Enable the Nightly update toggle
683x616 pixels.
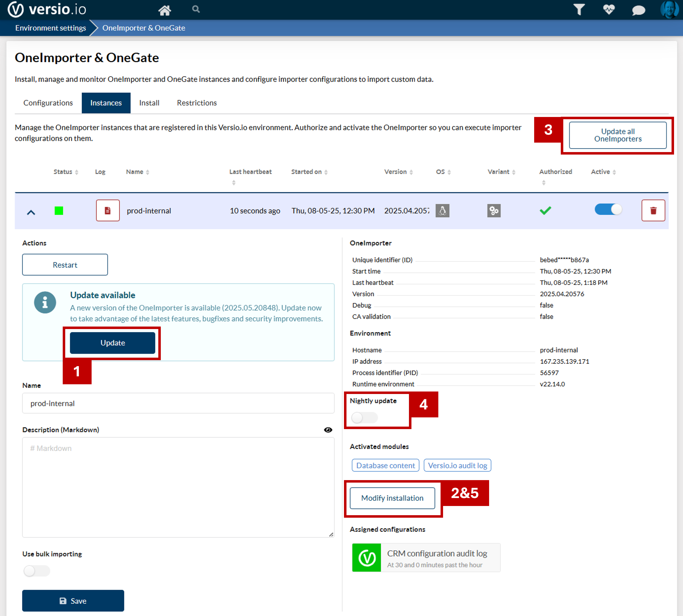[x=364, y=418]
